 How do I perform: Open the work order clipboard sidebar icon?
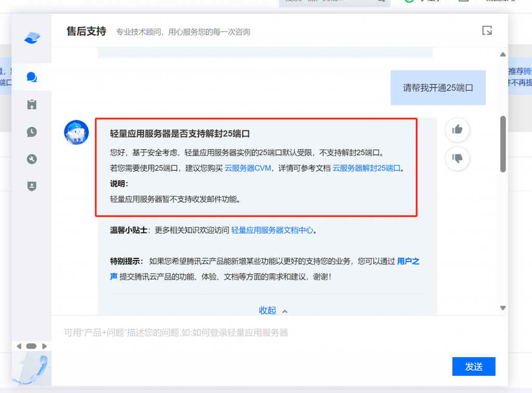(32, 104)
